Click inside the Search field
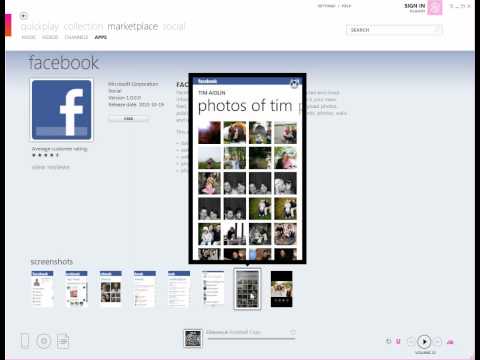 point(394,30)
